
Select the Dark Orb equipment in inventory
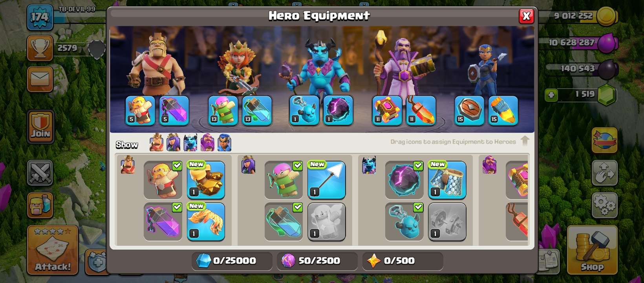click(x=404, y=180)
